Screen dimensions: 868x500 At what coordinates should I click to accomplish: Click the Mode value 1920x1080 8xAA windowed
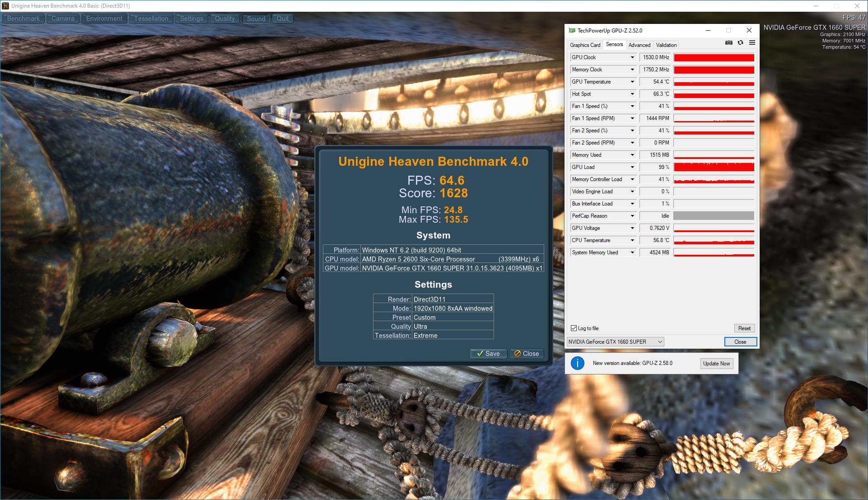coord(453,308)
